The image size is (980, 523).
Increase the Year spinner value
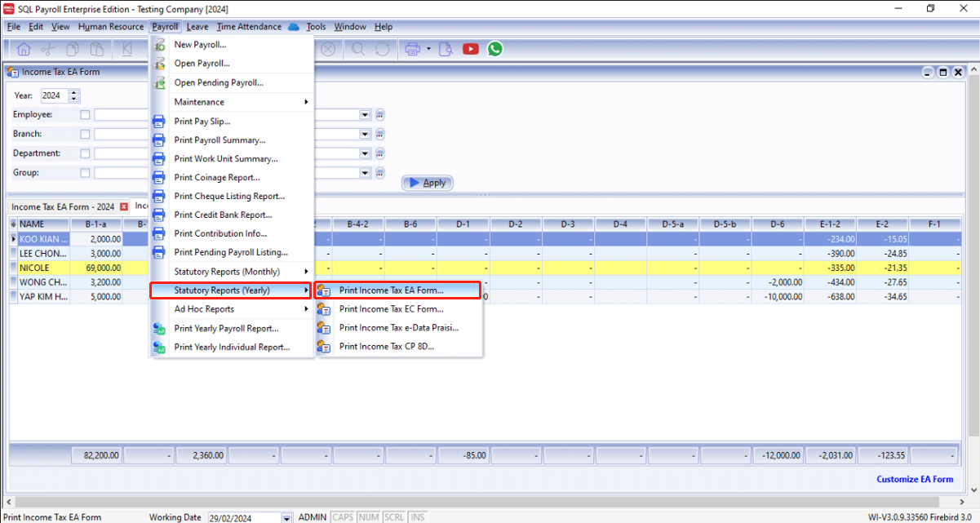point(74,92)
